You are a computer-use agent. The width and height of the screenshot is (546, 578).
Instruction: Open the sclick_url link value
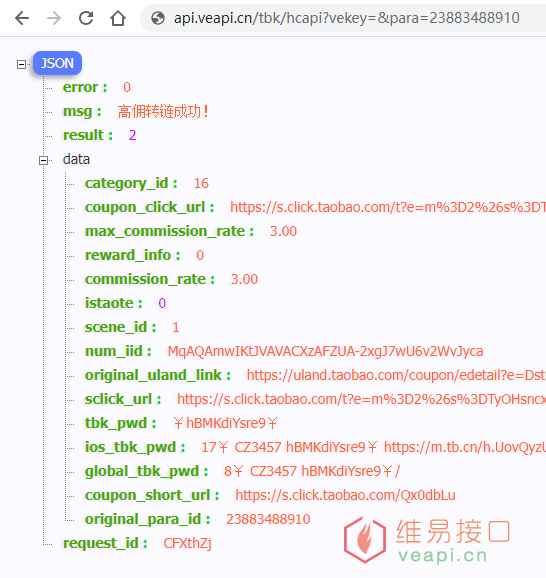pyautogui.click(x=361, y=399)
